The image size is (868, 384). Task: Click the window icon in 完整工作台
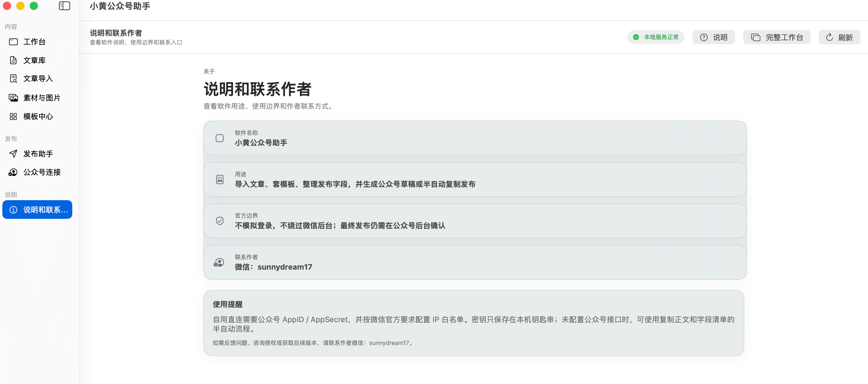pos(755,37)
